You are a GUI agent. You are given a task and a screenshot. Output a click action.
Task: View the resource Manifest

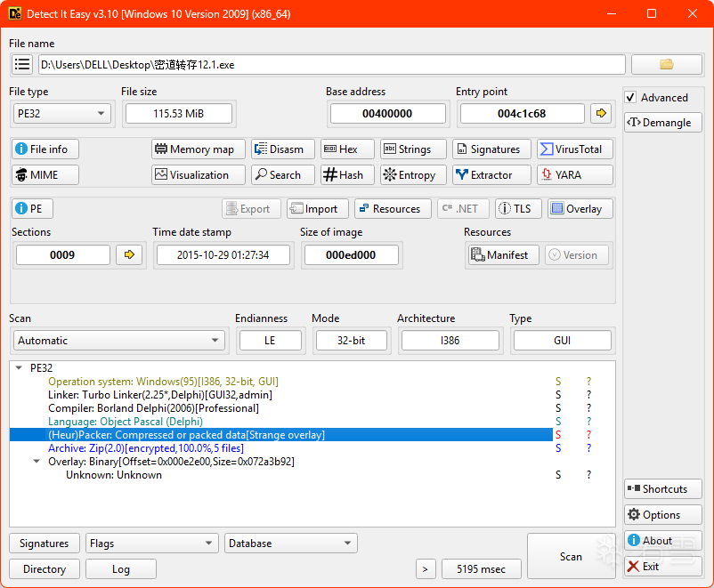tap(504, 255)
